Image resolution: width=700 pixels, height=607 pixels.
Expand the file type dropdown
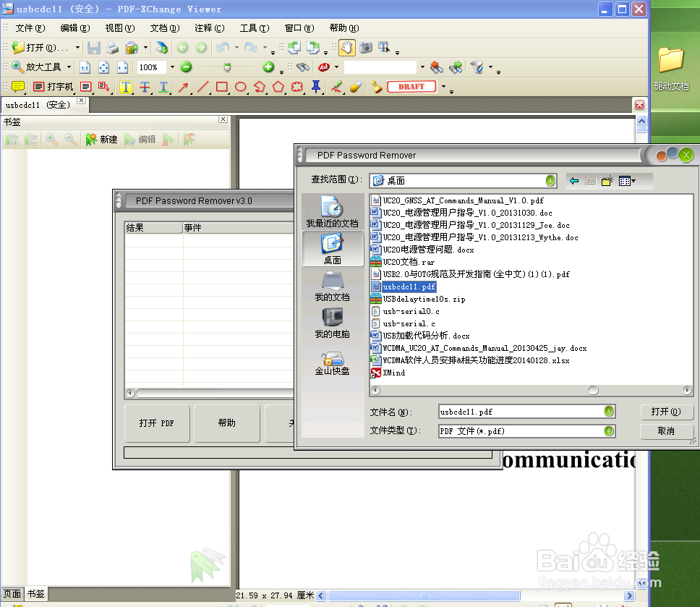(x=609, y=431)
